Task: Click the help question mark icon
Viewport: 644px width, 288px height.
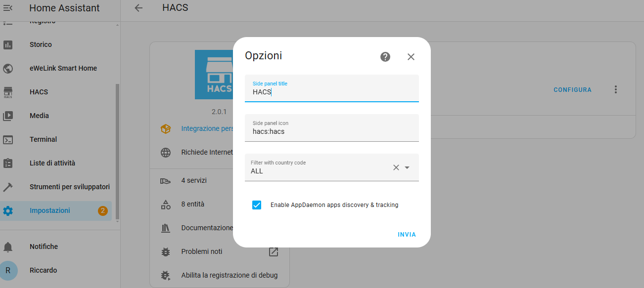Action: click(385, 57)
